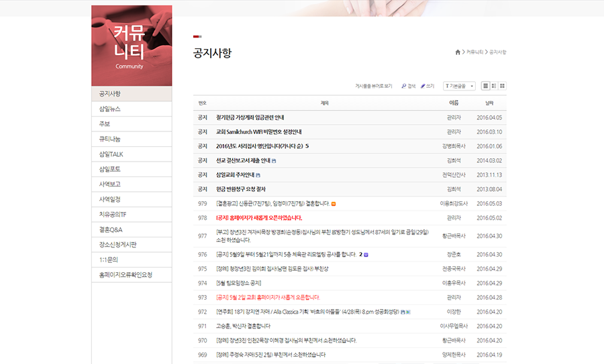Click attachment icons on post 972
The image size is (604, 364).
(x=405, y=312)
